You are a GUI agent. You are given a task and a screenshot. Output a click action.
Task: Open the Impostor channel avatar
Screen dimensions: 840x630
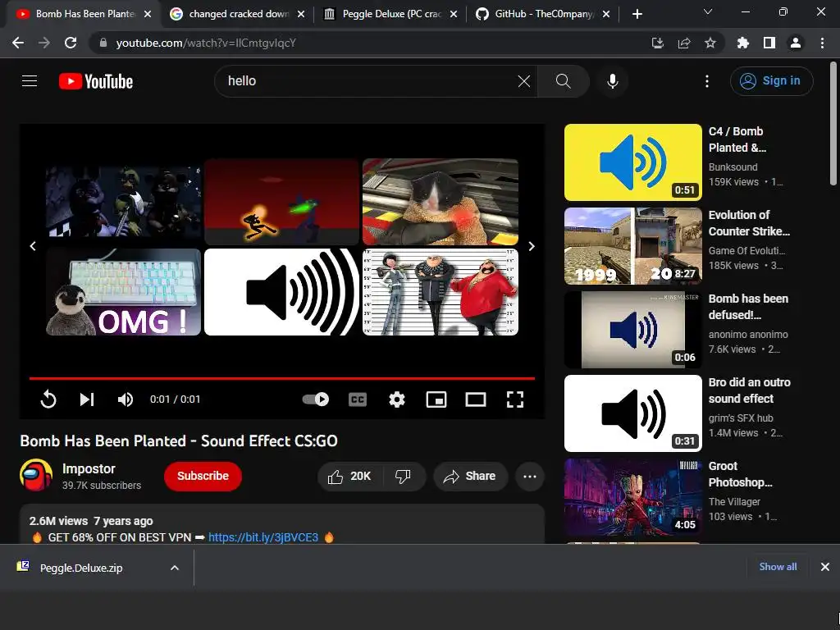[x=36, y=475]
